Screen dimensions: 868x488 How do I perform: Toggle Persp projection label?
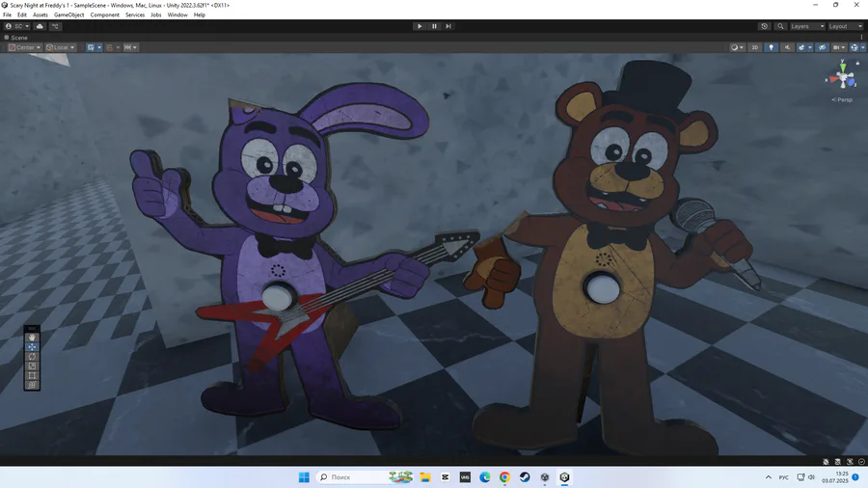pyautogui.click(x=842, y=99)
